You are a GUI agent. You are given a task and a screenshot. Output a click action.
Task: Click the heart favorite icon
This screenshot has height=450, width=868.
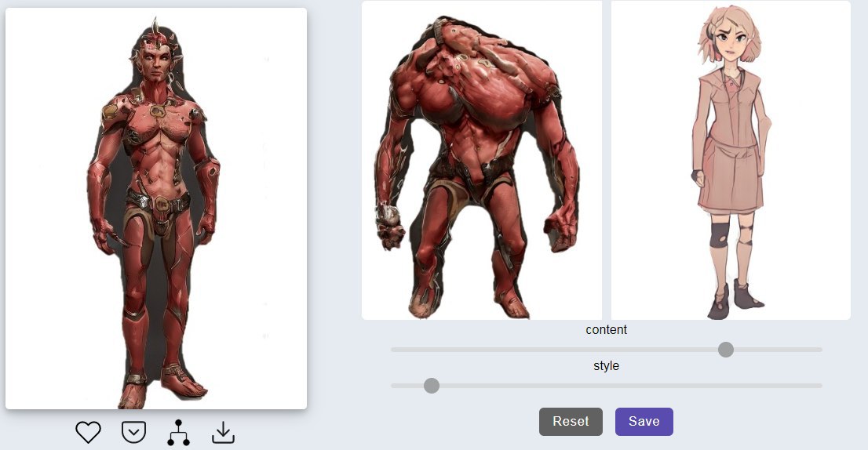(x=88, y=432)
